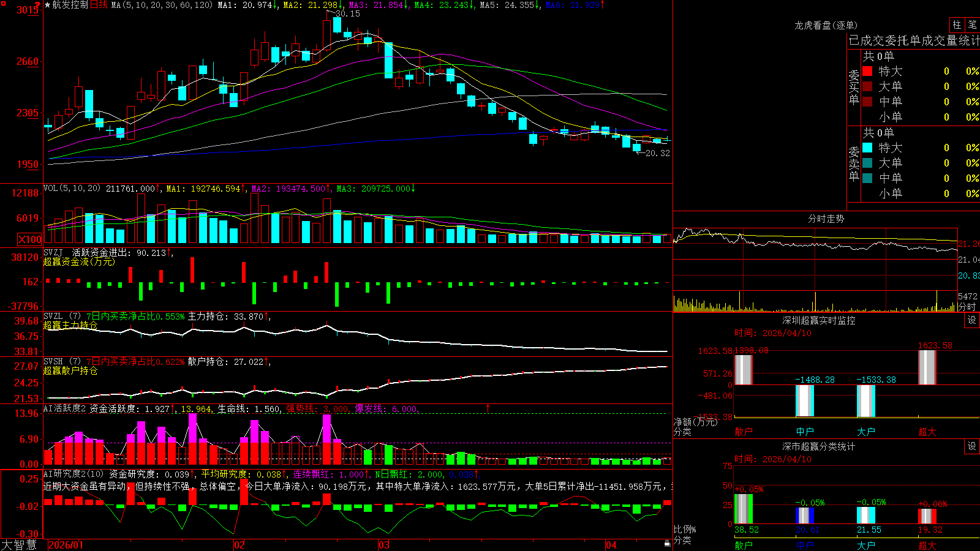
Task: Click the red 特大 buy-order color swatch
Action: [x=867, y=71]
